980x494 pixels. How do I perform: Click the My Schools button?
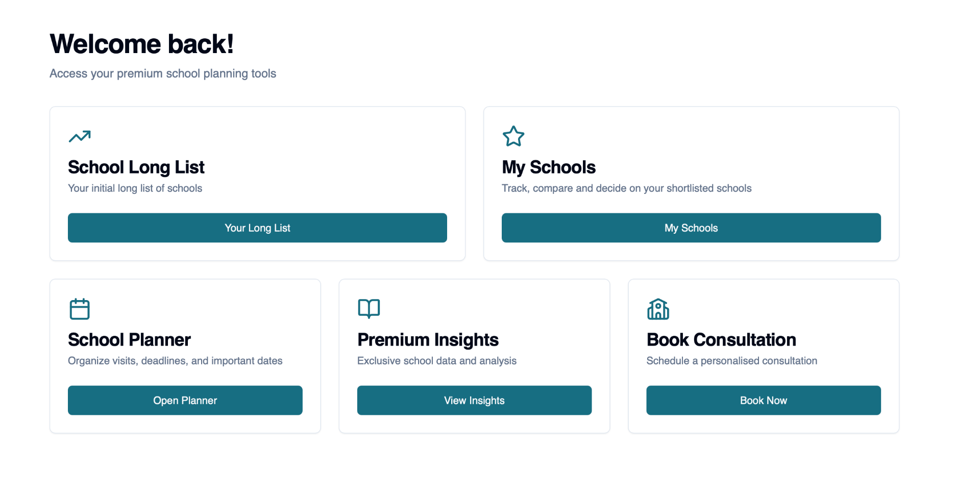tap(691, 228)
